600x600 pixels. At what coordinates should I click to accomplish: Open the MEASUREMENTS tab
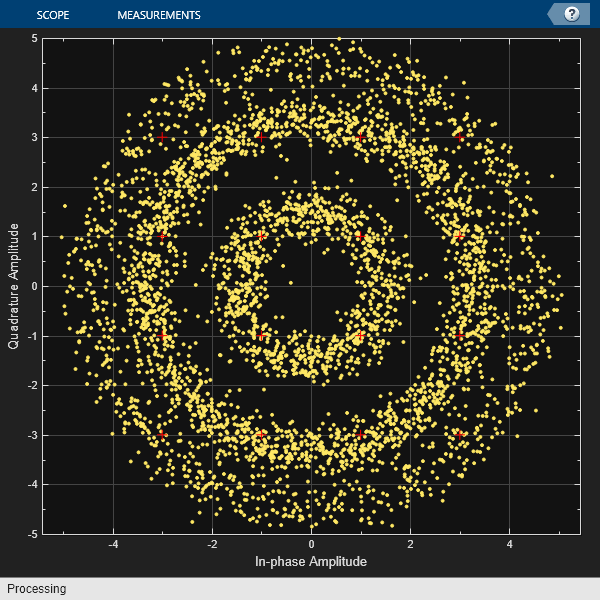159,15
